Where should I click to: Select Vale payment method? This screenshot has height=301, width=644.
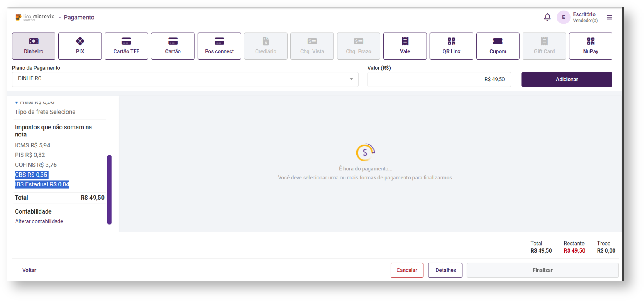(405, 46)
